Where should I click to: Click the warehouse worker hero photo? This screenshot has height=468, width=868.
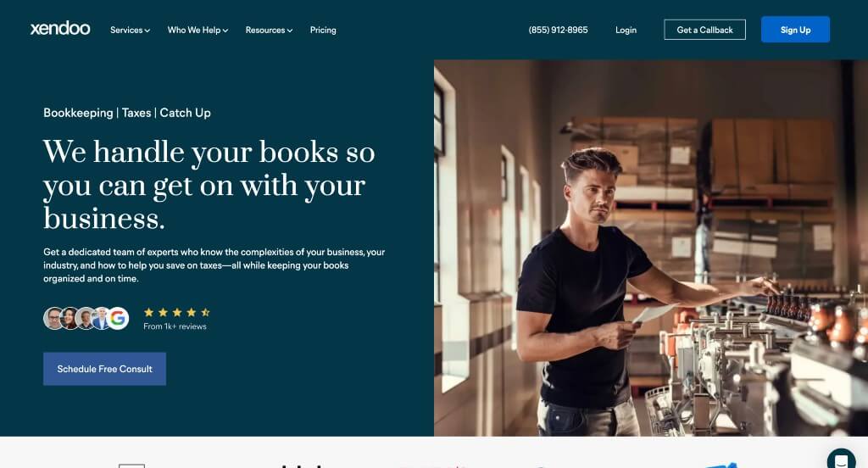pyautogui.click(x=651, y=248)
